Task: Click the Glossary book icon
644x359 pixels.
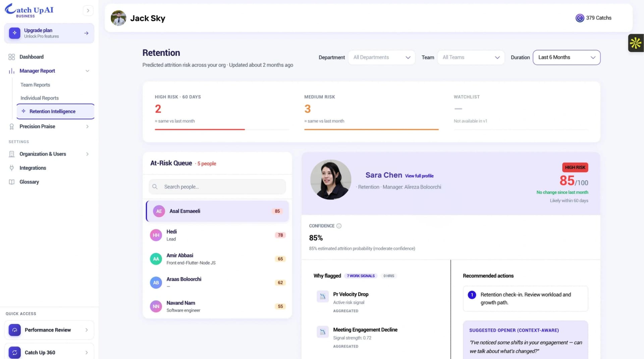Action: [x=12, y=182]
